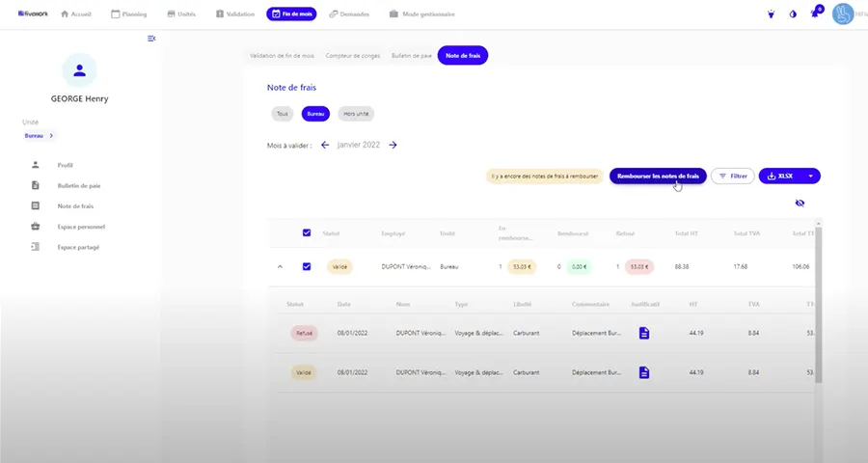Open Bulletin de paie in sidebar

tap(79, 185)
